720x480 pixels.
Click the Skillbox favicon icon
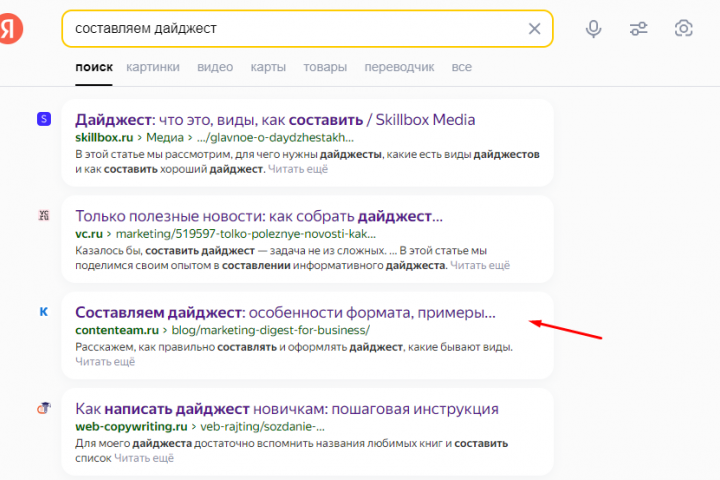pyautogui.click(x=44, y=119)
